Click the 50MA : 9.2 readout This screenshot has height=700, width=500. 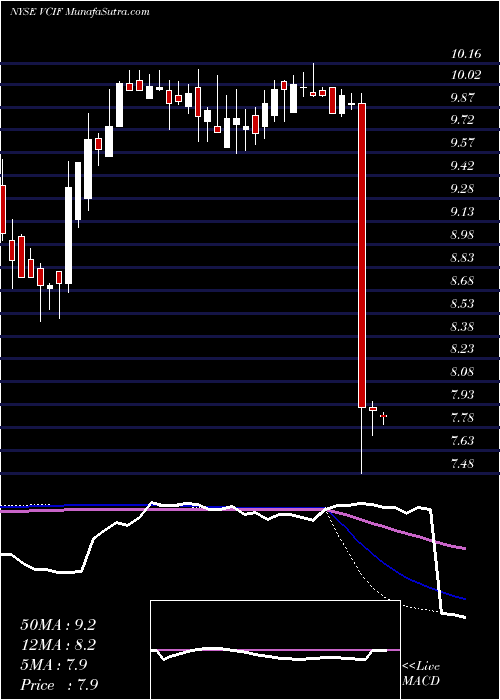(x=58, y=625)
